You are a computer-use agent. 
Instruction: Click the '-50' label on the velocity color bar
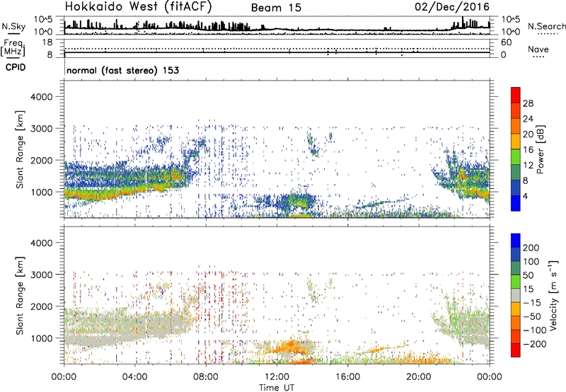[x=532, y=316]
